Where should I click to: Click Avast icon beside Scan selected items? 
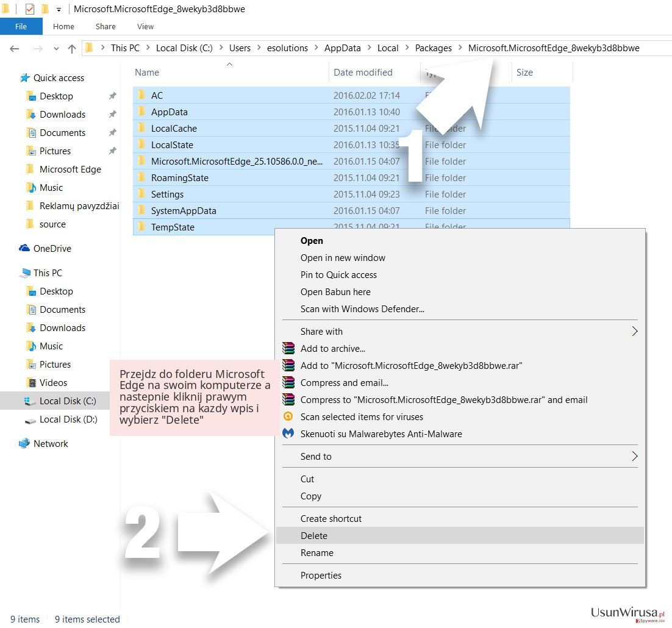point(288,416)
